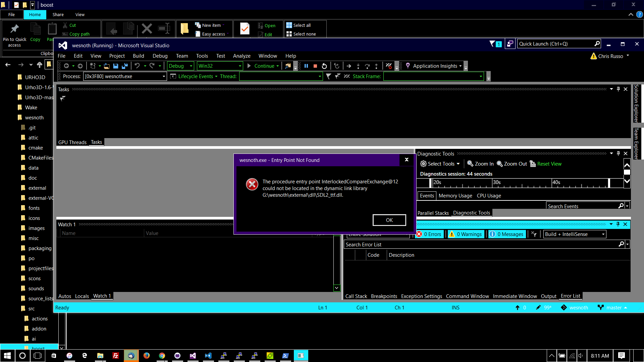
Task: Stop debugging with red square icon
Action: [315, 66]
